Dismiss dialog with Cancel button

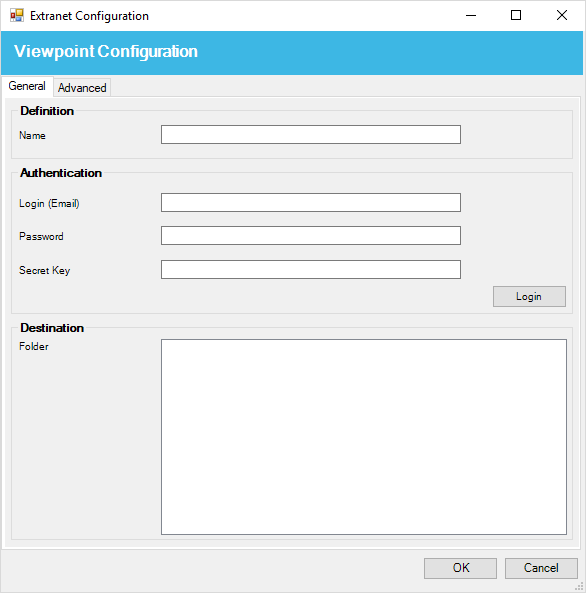click(541, 568)
